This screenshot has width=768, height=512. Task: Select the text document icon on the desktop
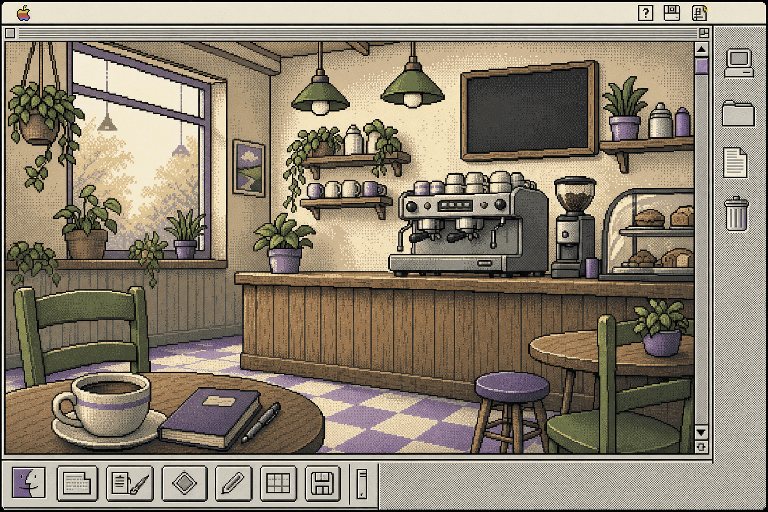coord(735,162)
